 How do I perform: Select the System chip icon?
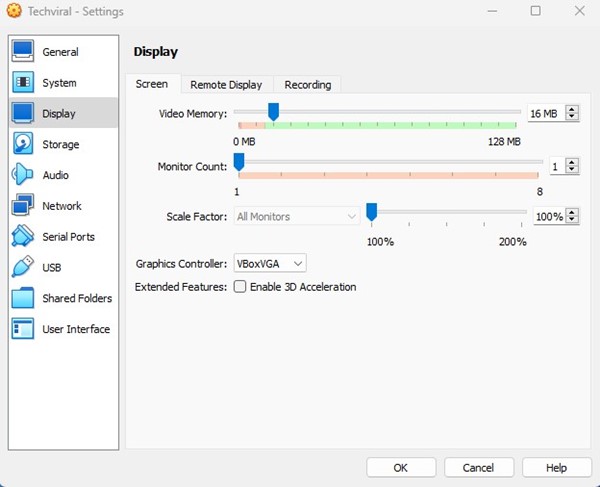coord(22,83)
